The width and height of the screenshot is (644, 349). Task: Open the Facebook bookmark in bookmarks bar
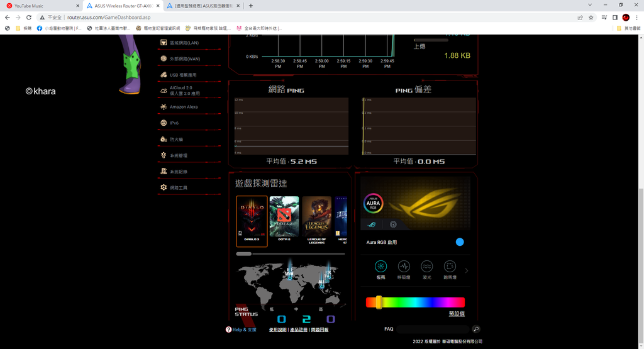[59, 28]
